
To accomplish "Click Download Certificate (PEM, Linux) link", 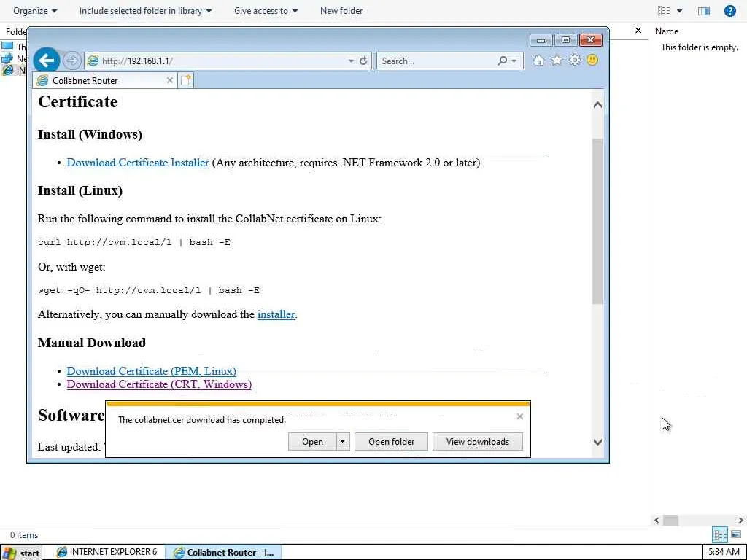I will [x=152, y=371].
